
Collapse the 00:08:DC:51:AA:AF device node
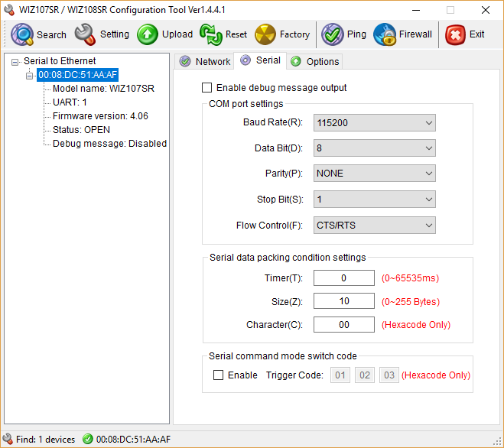tap(29, 76)
